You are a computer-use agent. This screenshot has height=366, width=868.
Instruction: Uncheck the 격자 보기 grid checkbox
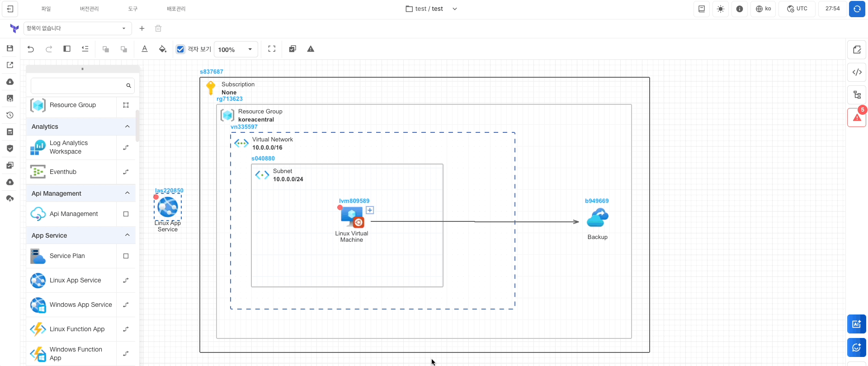pos(180,49)
